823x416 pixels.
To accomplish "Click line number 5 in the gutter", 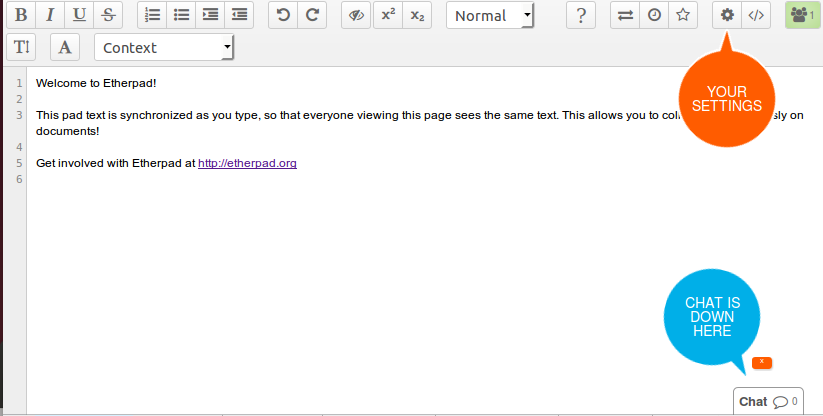I will tap(19, 163).
